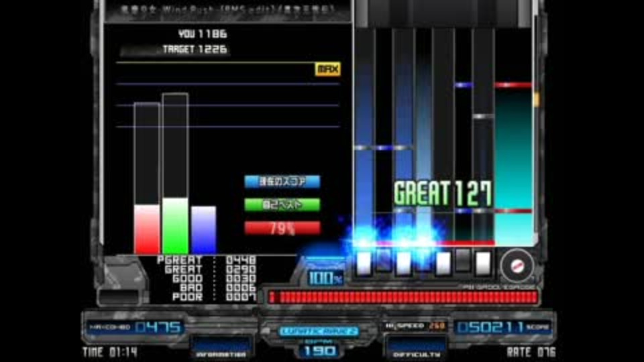The width and height of the screenshot is (644, 362).
Task: Click the YOU 1186 score text
Action: tap(203, 34)
